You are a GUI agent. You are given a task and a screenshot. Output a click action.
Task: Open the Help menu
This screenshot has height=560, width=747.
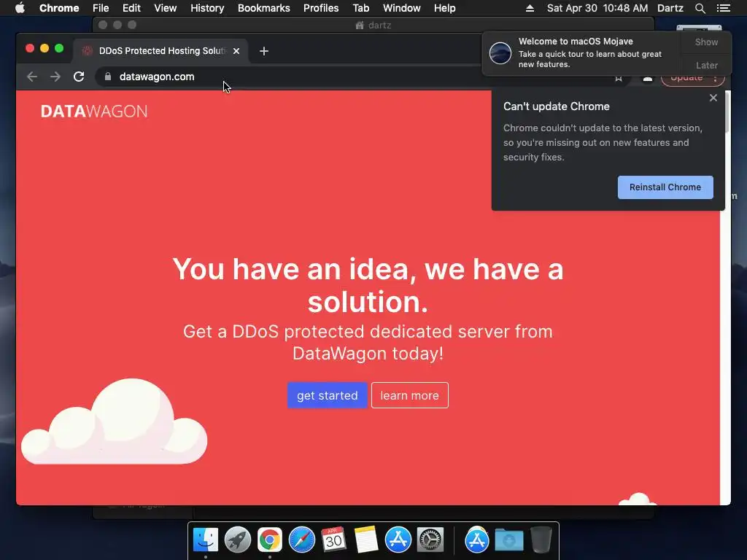point(444,8)
